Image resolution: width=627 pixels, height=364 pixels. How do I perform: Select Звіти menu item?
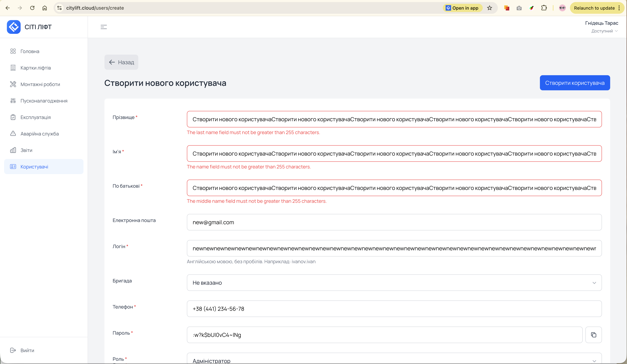pyautogui.click(x=26, y=150)
